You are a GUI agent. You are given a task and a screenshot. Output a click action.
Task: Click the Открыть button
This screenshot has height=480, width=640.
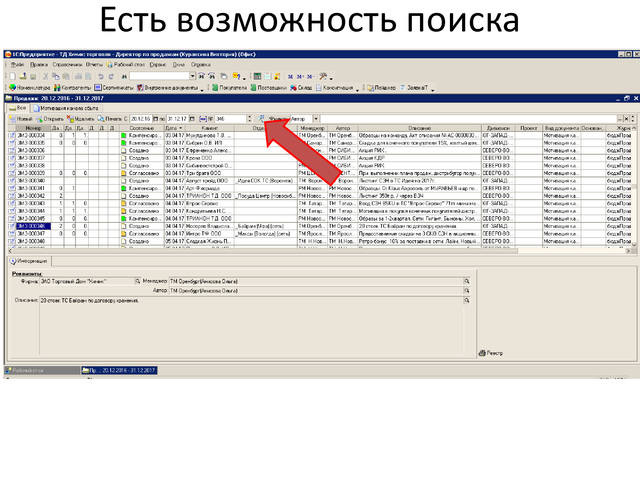(50, 119)
